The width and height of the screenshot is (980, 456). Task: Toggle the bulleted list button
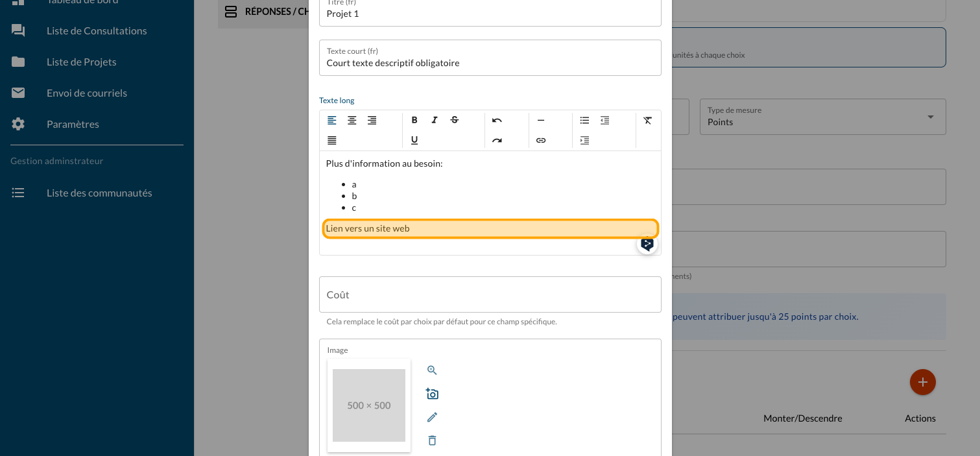[584, 120]
